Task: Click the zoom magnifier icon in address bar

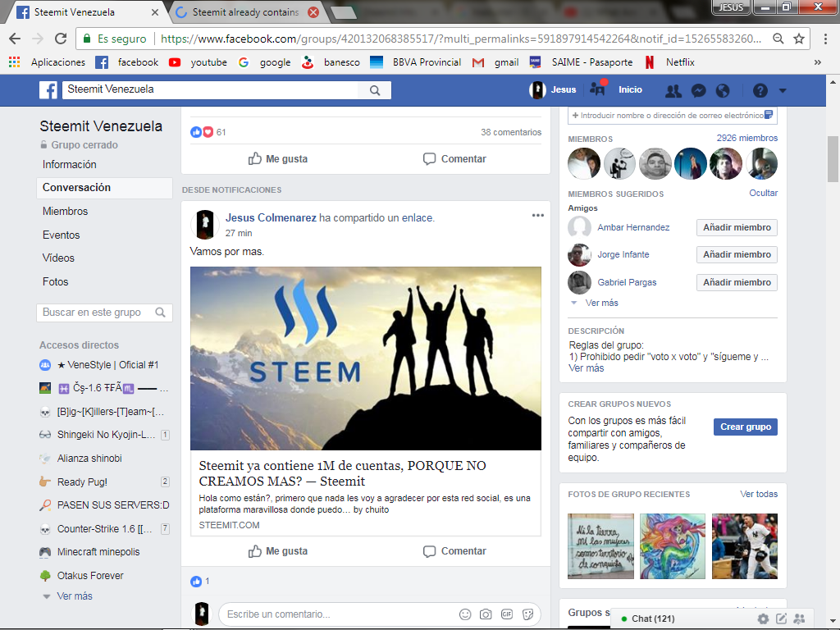Action: (778, 39)
